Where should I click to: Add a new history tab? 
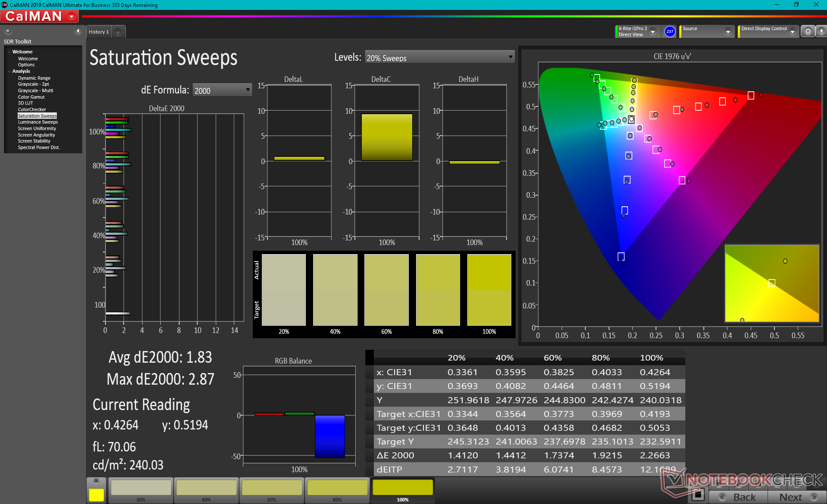tap(118, 32)
